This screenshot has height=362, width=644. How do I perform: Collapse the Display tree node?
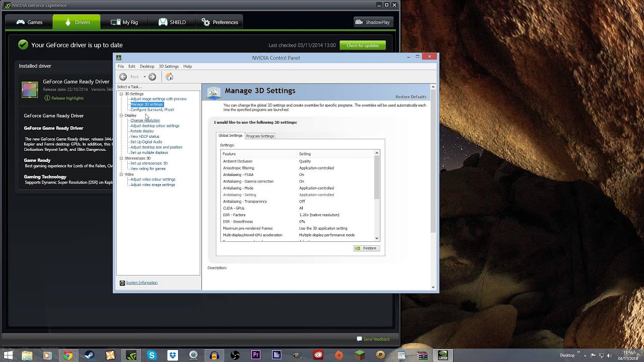[121, 116]
